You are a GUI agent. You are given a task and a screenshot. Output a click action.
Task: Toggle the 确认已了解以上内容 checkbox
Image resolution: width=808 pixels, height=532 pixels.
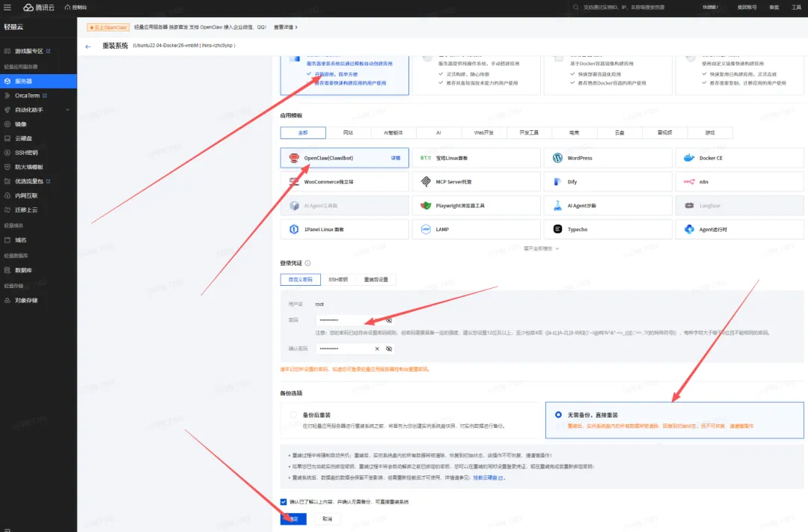click(x=284, y=501)
